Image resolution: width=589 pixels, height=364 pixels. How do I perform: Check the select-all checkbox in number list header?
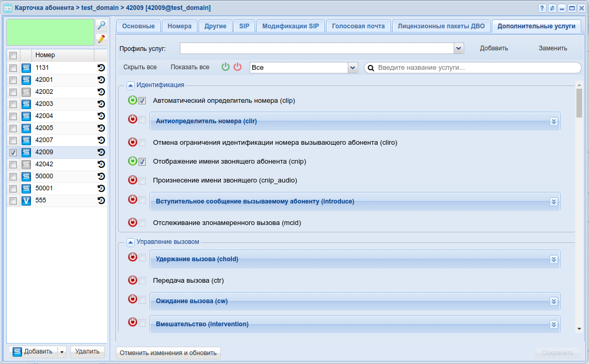pos(13,56)
